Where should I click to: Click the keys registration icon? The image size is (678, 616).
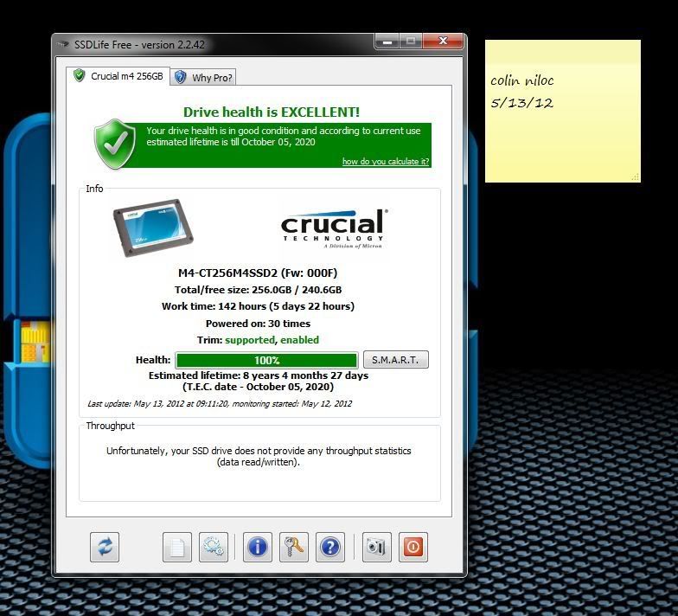pos(294,547)
